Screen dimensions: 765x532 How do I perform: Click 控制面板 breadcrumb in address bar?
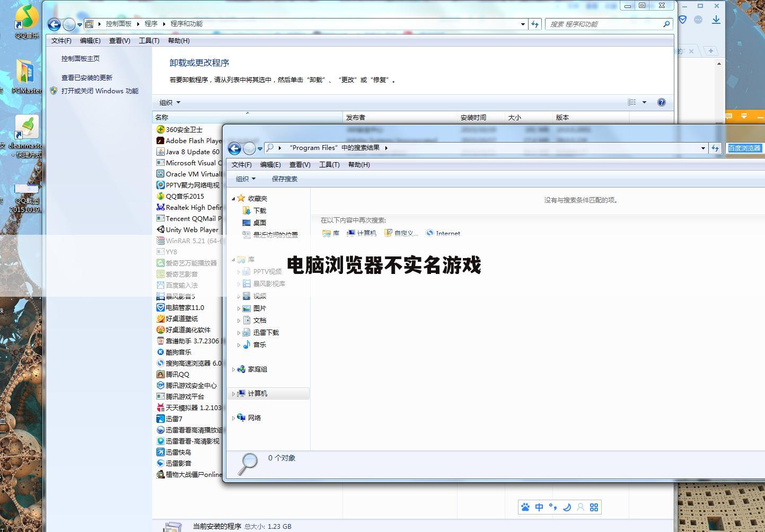point(119,24)
